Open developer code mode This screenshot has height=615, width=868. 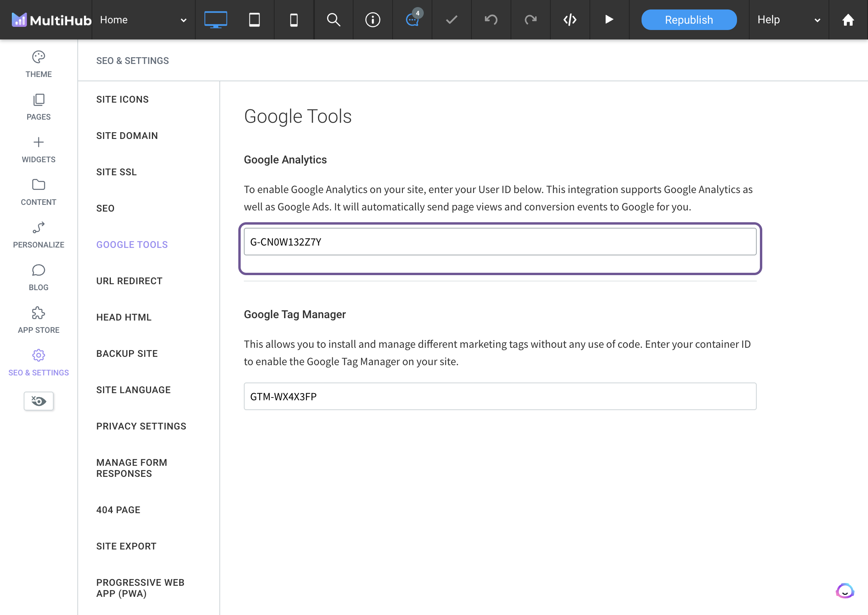pos(570,20)
